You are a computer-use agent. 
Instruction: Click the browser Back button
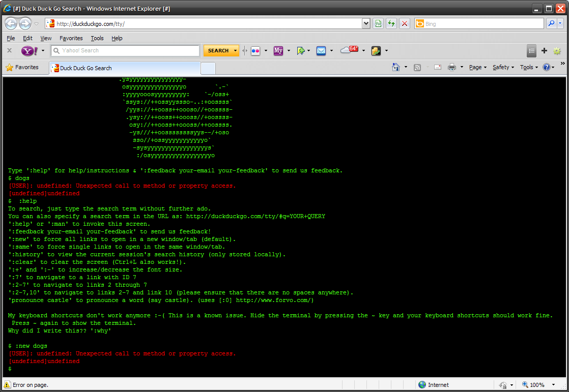[x=11, y=24]
